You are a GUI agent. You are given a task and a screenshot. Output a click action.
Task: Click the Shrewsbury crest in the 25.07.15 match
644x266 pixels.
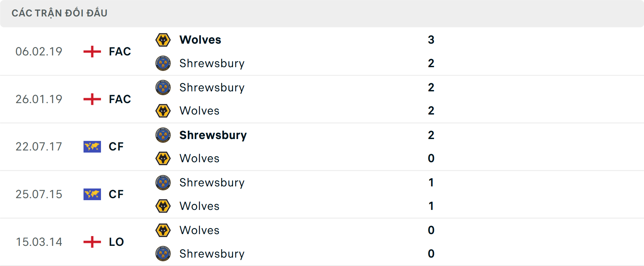coord(163,183)
